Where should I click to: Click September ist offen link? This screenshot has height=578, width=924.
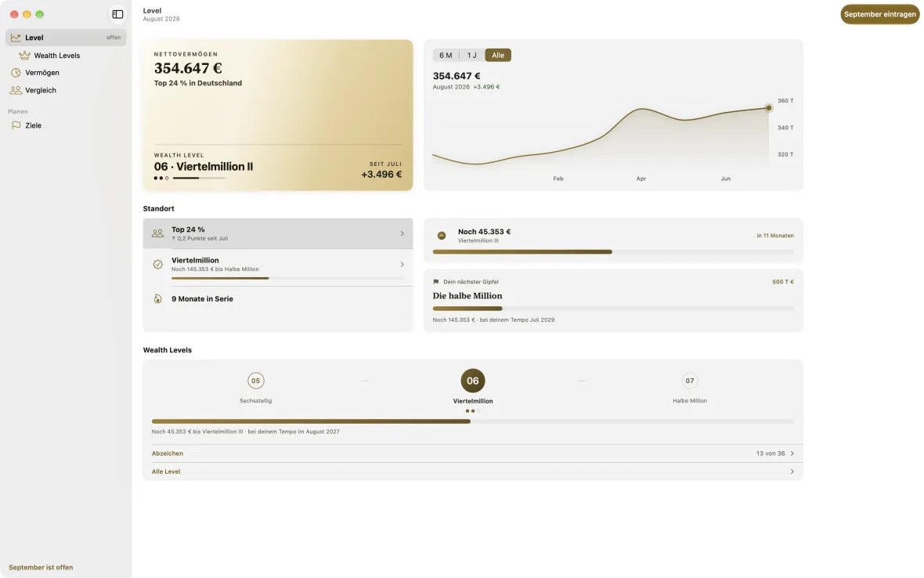41,567
